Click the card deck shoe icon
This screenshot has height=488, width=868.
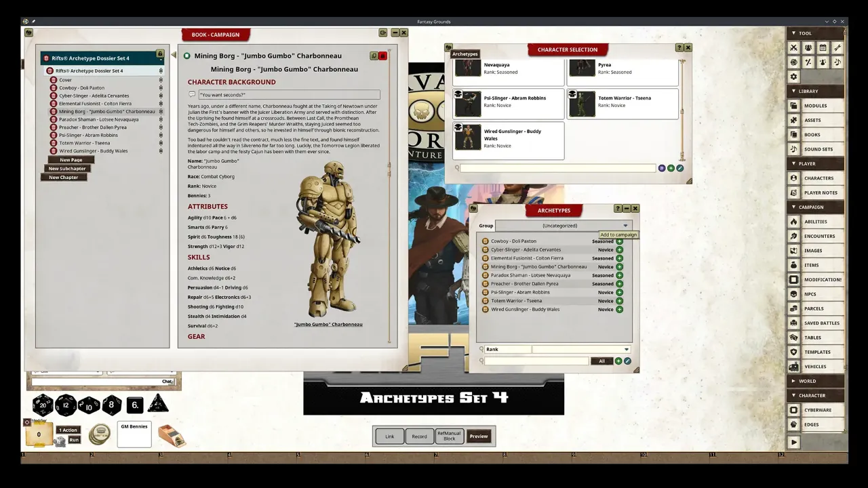(172, 436)
